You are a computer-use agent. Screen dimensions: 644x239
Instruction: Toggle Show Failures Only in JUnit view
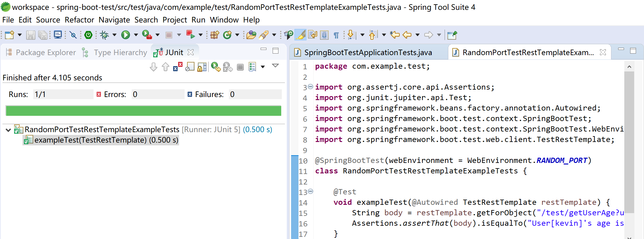(178, 67)
